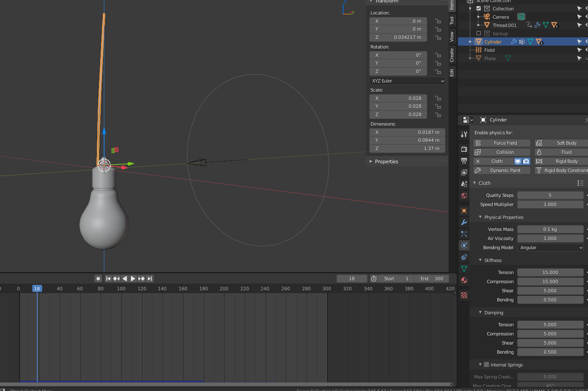
Task: Collapse the Stiffness subpanel
Action: click(x=480, y=260)
